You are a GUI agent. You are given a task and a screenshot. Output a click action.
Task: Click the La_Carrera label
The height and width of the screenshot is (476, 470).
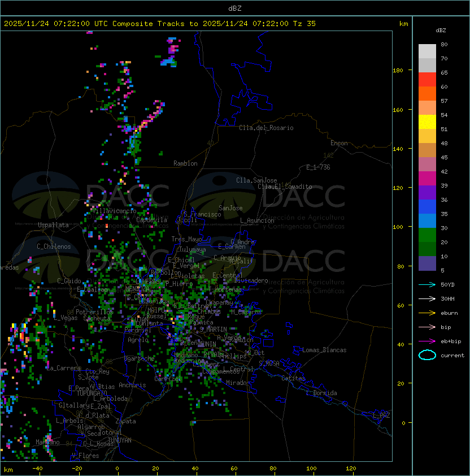coord(64,368)
